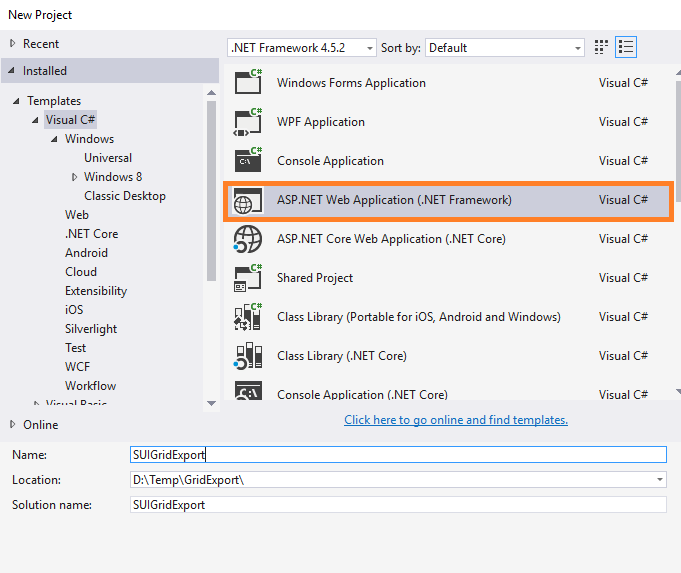Click the WPF Application template icon
The image size is (681, 573).
[248, 122]
